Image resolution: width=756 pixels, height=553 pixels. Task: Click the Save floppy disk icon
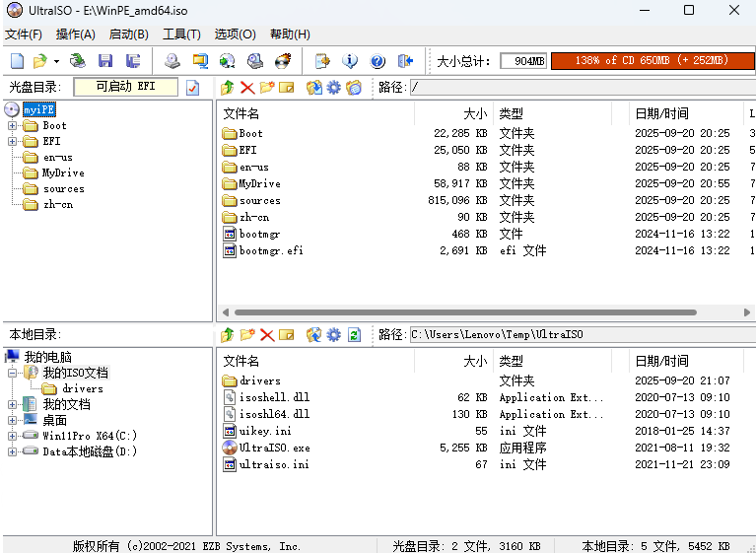point(105,61)
